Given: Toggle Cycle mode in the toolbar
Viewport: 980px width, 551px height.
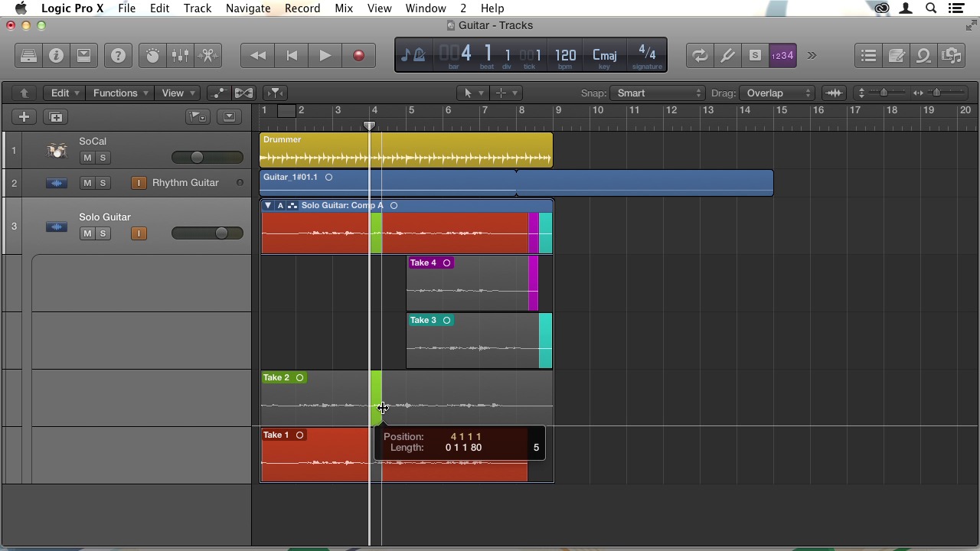Looking at the screenshot, I should (x=699, y=56).
